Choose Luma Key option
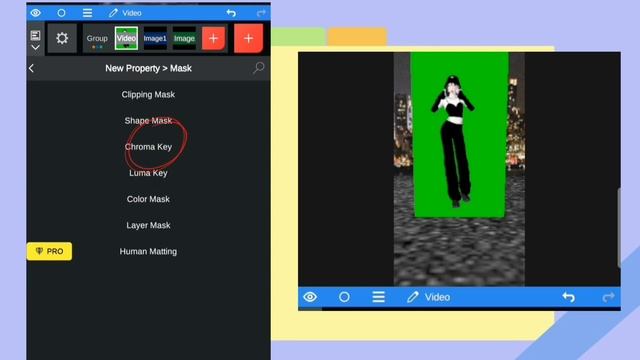 pyautogui.click(x=148, y=173)
